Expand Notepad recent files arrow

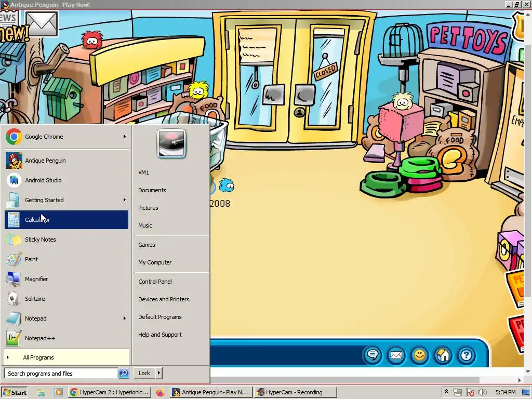coord(125,318)
